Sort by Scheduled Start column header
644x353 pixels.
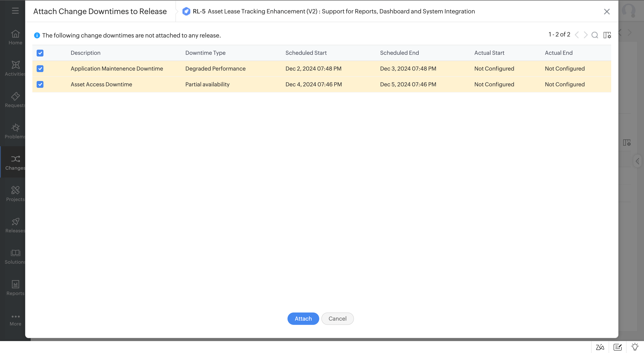(x=306, y=53)
